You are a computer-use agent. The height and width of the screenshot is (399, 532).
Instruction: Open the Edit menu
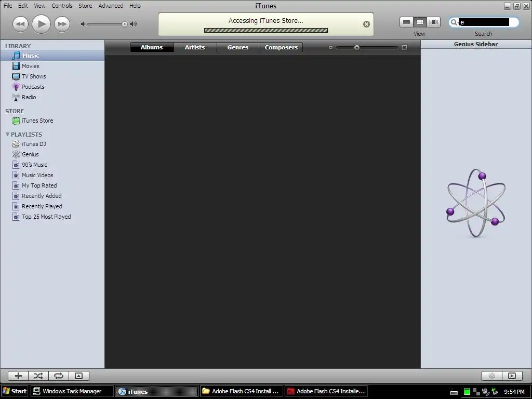(23, 6)
